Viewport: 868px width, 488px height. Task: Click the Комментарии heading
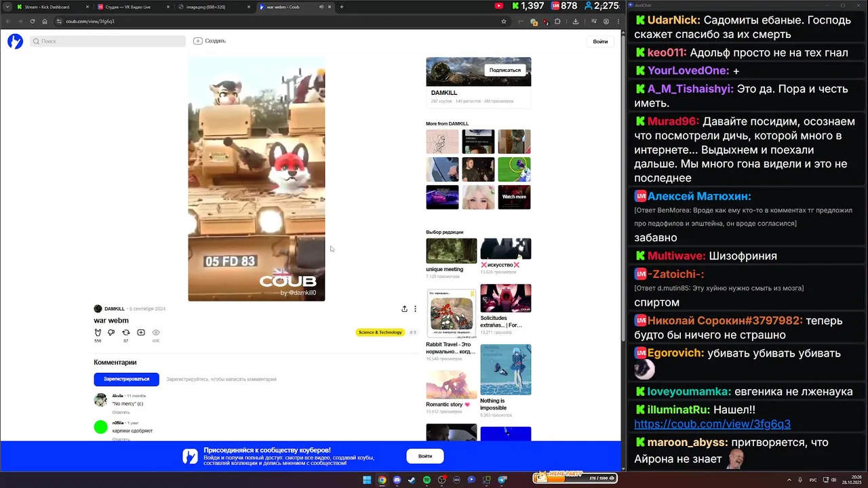pyautogui.click(x=115, y=363)
